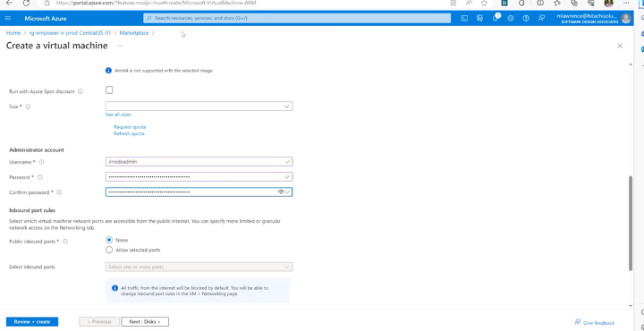644x331 pixels.
Task: Click the Home breadcrumb
Action: click(x=13, y=33)
